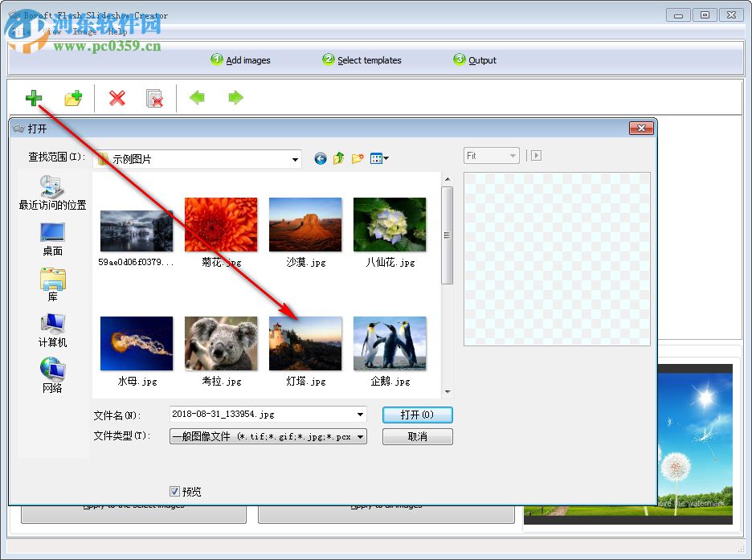Click the green left arrow Move Image icon
Viewport: 752px width, 560px height.
(196, 98)
